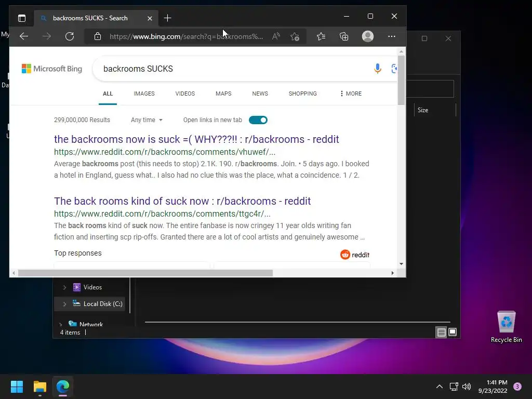Open the clock and date in taskbar
Viewport: 532px width, 399px height.
[493, 387]
